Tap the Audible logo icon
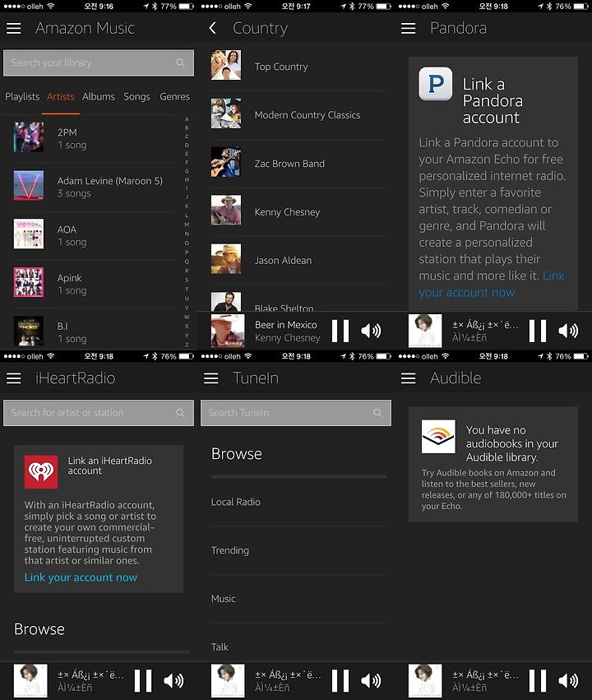The width and height of the screenshot is (592, 700). [x=438, y=436]
